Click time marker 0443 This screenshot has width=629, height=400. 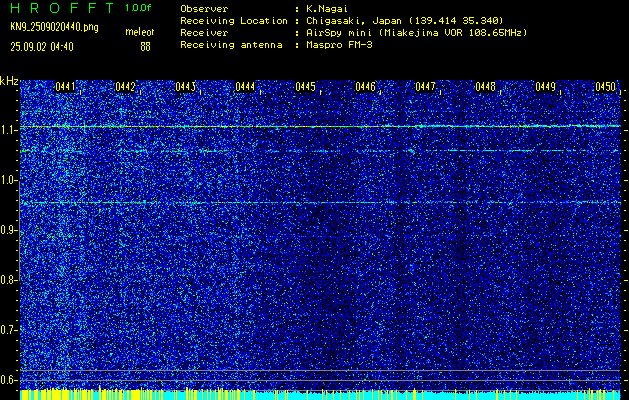click(x=185, y=86)
